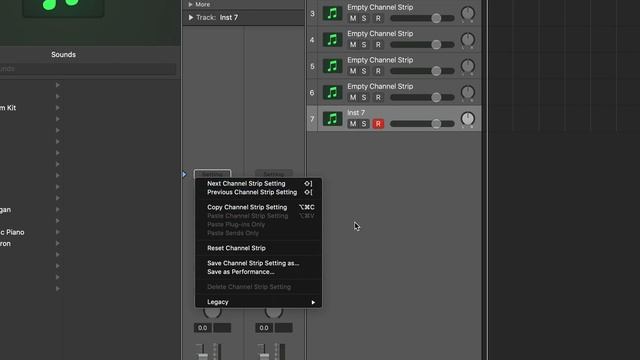Adjust the pan knob on track 5

pos(467,66)
